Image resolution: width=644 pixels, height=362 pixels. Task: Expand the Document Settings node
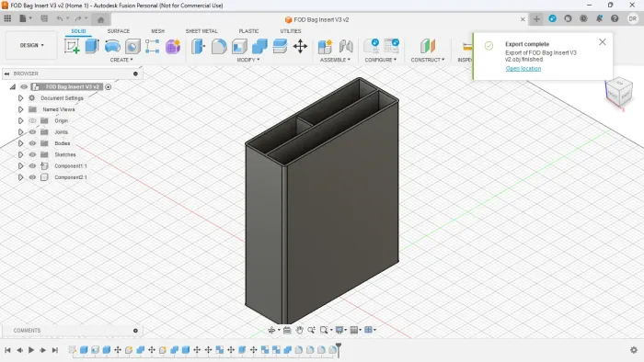20,98
